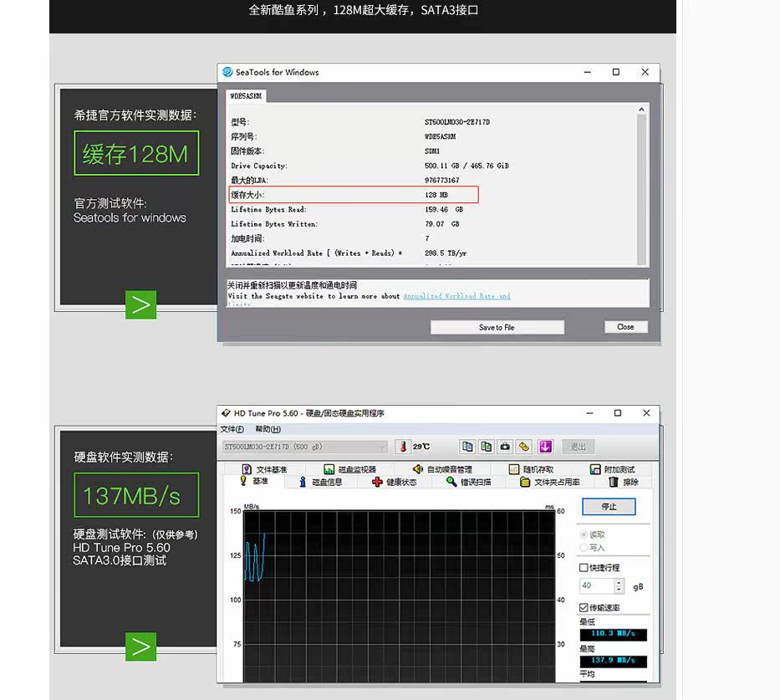Screen dimensions: 780x700
Task: Close the HD Tune Pro window
Action: point(646,413)
